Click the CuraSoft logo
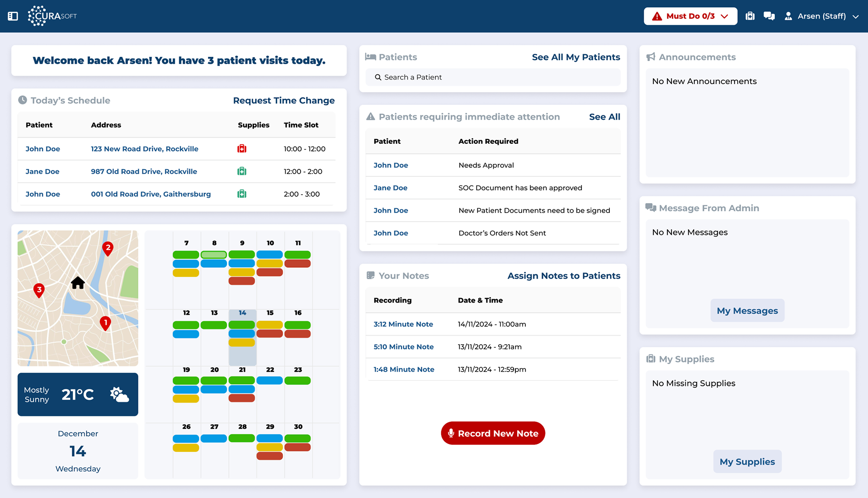868x498 pixels. 52,16
